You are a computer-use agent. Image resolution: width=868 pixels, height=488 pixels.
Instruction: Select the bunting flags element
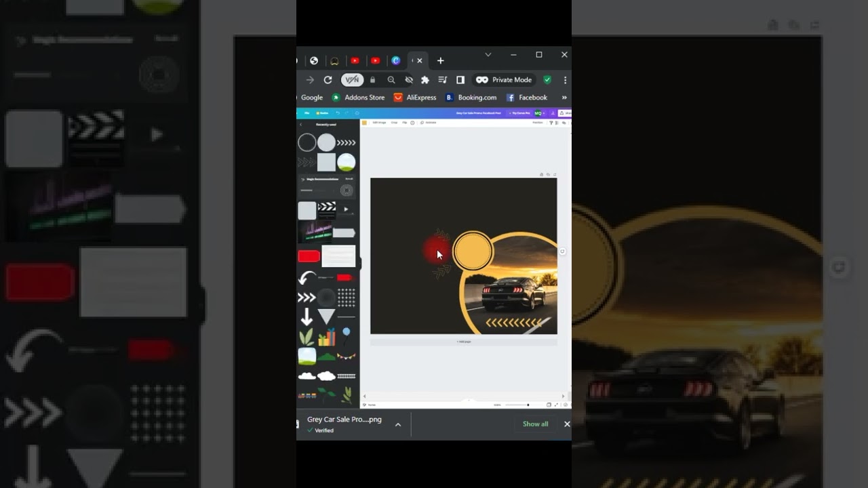[346, 356]
